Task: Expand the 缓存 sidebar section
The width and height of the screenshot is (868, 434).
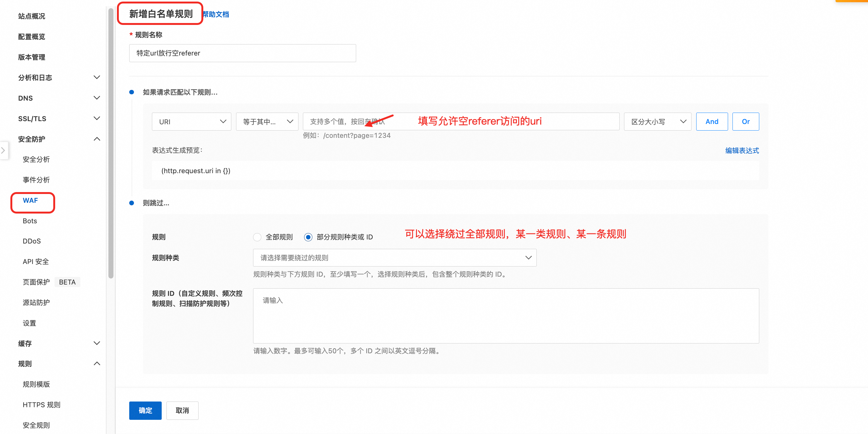Action: [x=96, y=343]
